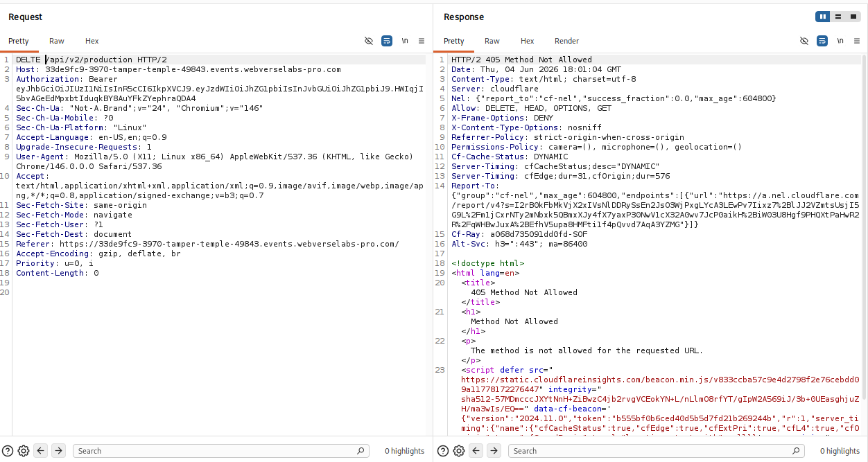Viewport: 868px width, 462px height.
Task: Click the DELTE method text in request line
Action: click(x=28, y=60)
